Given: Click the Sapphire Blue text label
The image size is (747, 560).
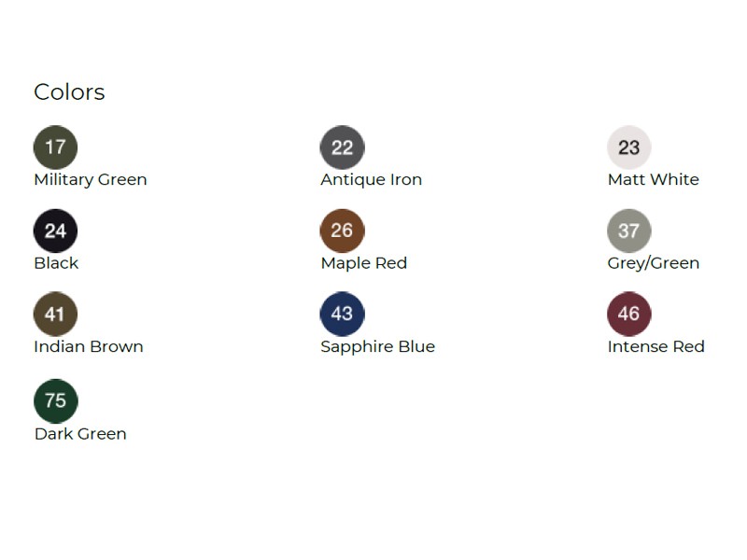Looking at the screenshot, I should point(377,346).
